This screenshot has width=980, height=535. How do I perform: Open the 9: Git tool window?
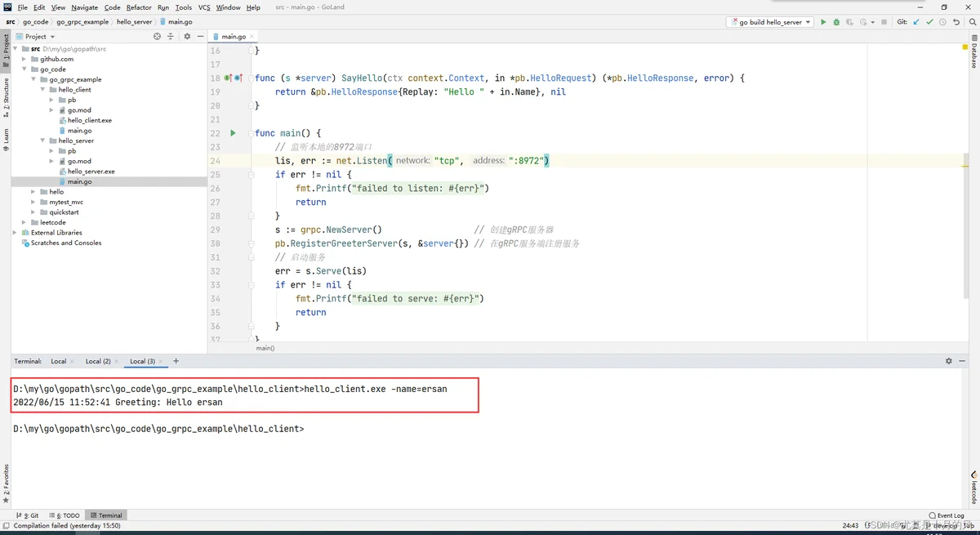coord(28,515)
